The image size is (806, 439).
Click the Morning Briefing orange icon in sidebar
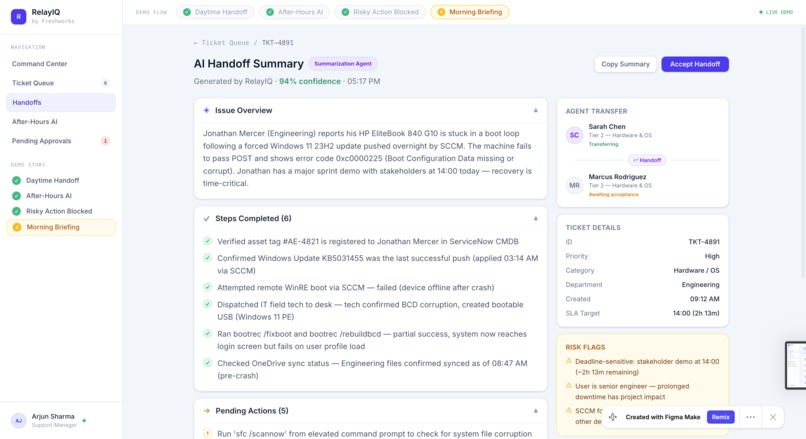coord(16,227)
